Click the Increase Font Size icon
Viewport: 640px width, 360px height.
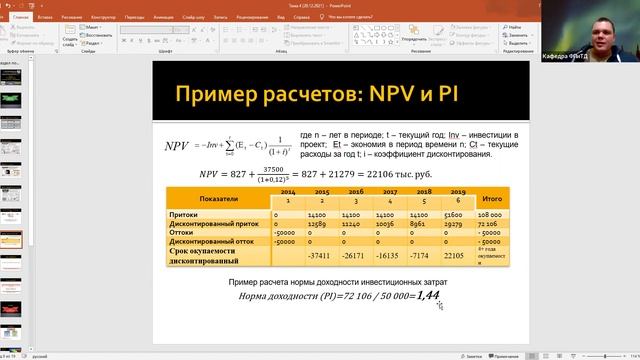pos(194,30)
